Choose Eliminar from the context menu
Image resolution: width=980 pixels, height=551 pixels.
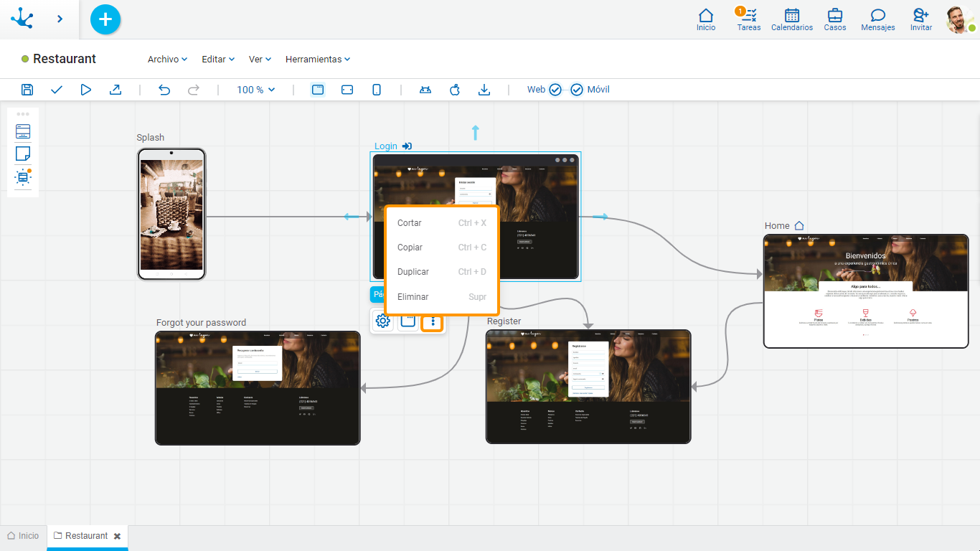pyautogui.click(x=413, y=296)
